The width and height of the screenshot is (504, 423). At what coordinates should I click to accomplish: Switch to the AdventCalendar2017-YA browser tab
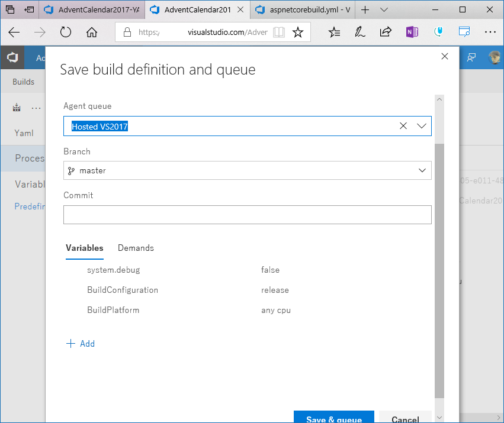(x=92, y=9)
